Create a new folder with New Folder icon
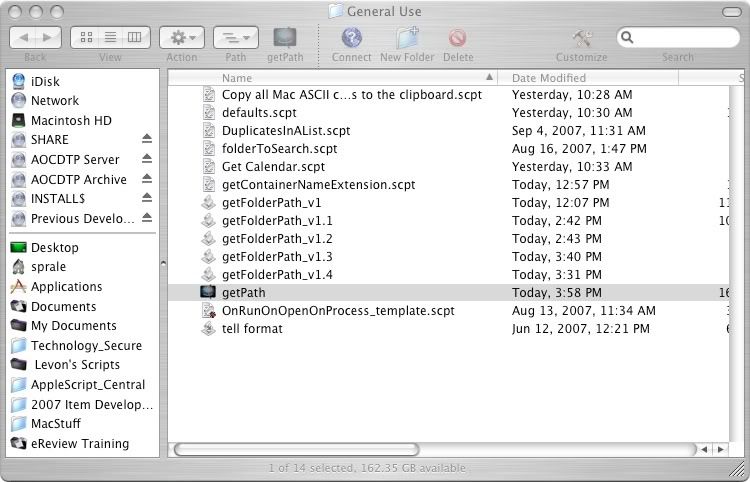The width and height of the screenshot is (750, 482). click(407, 39)
